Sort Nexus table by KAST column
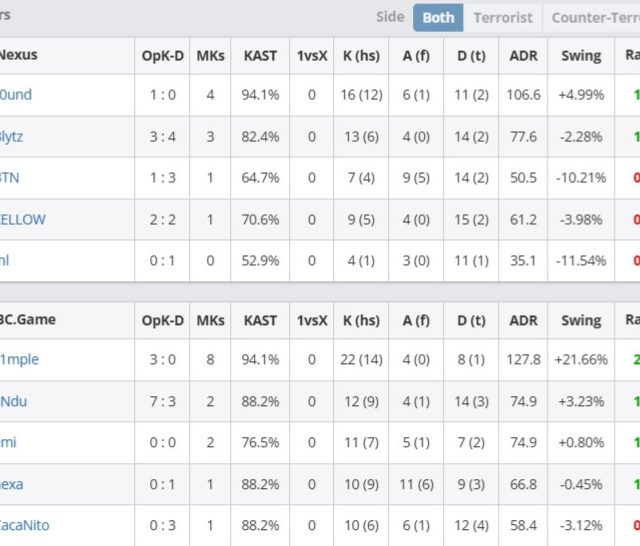Viewport: 640px width, 546px height. pos(261,56)
